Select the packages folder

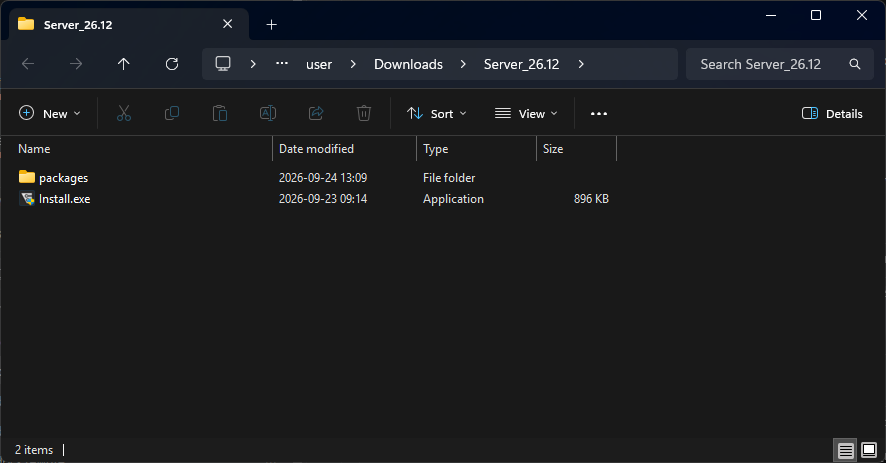point(63,178)
